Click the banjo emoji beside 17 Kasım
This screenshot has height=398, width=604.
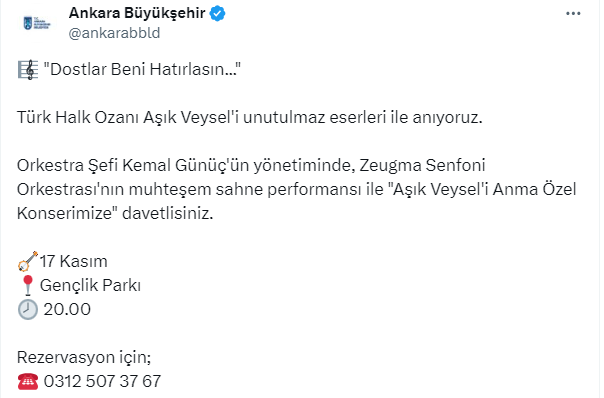(28, 261)
